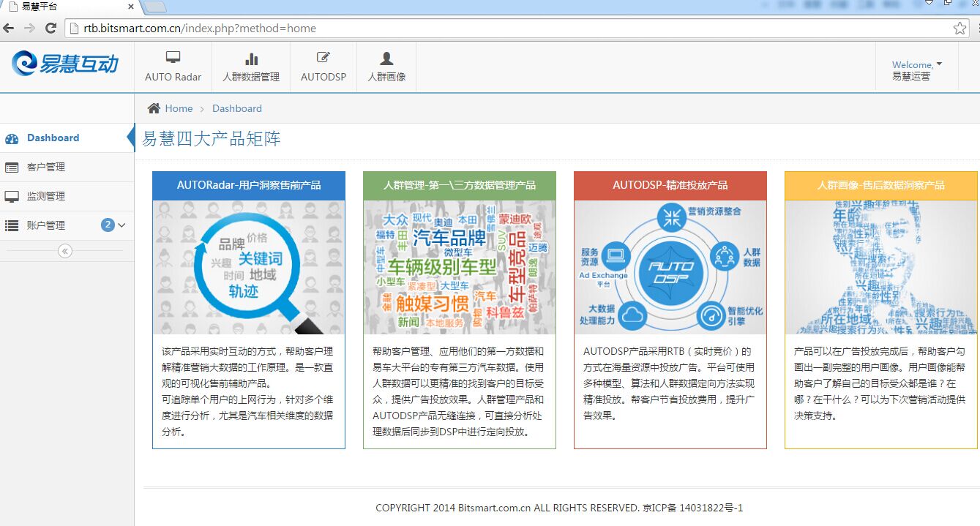Click the Dashboard breadcrumb link
This screenshot has height=526, width=980.
click(x=236, y=108)
